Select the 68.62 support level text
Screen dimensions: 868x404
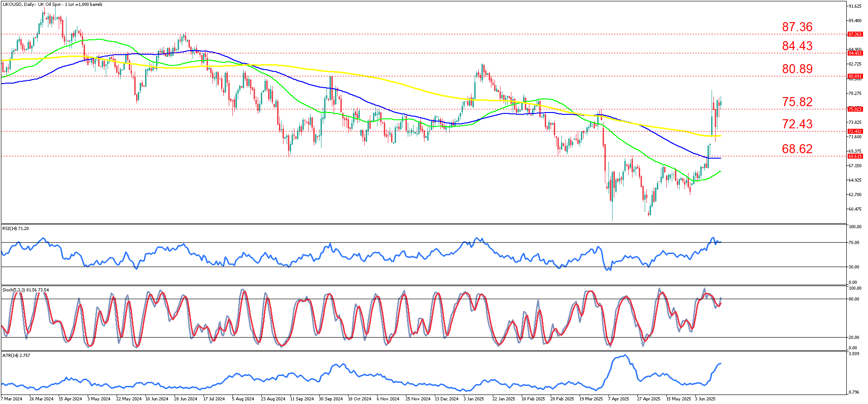(x=797, y=149)
